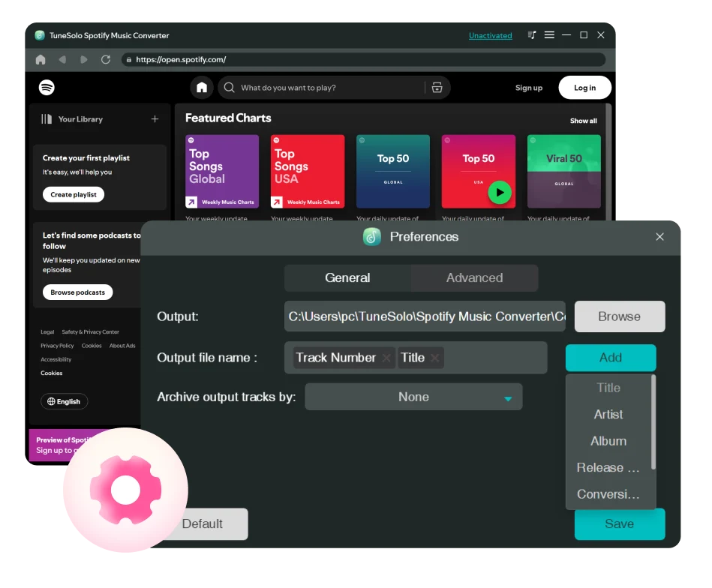Click the Unactivated link in title bar
Screen dimensions: 712x588
[x=490, y=35]
